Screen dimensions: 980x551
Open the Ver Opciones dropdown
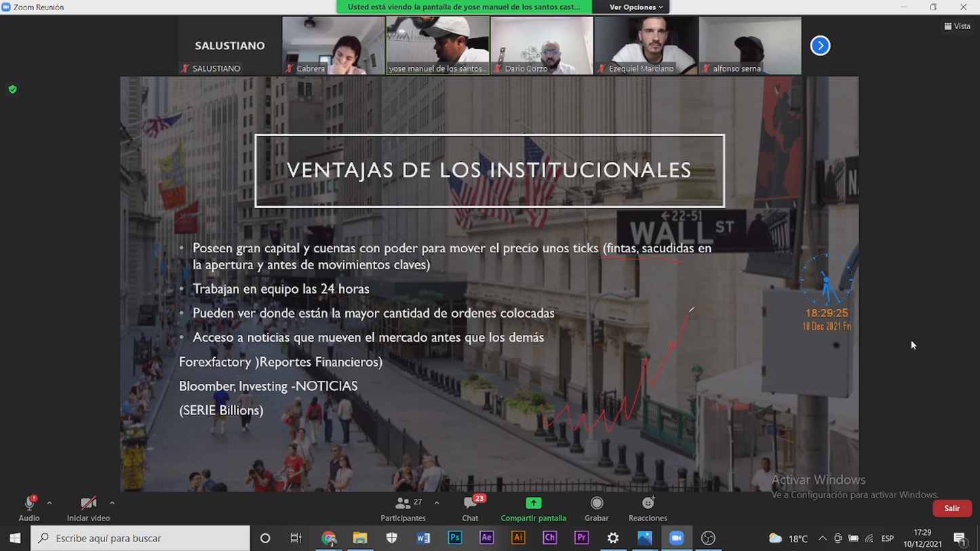pos(635,7)
